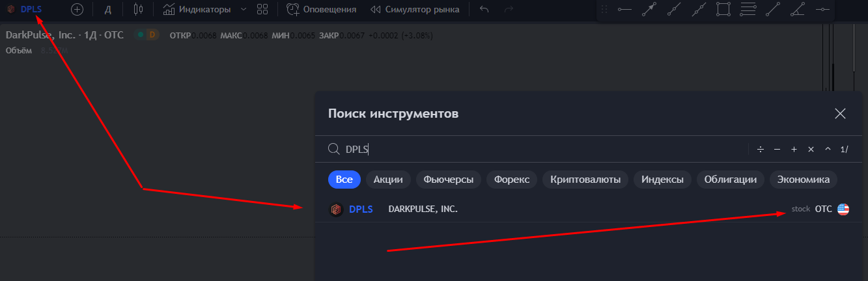The image size is (868, 281).
Task: Select the Horizontal Line drawing tool
Action: coord(822,10)
